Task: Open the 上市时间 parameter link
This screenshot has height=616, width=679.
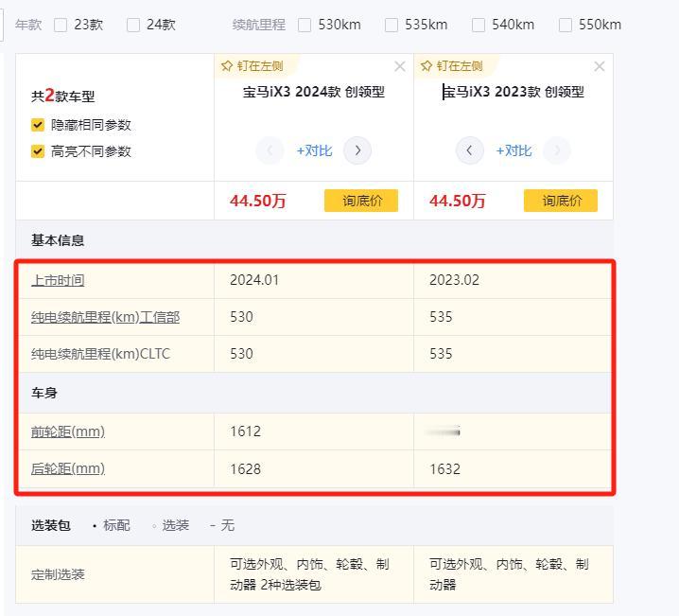Action: (x=58, y=280)
